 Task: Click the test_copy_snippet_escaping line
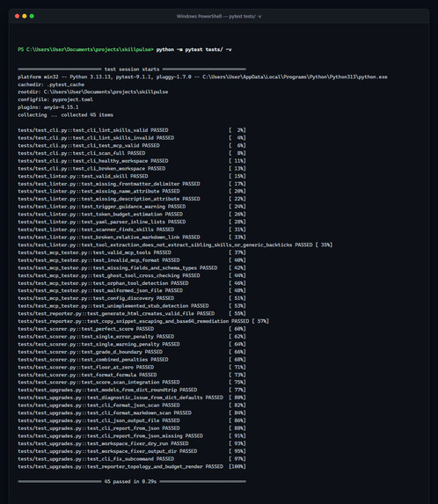point(143,321)
